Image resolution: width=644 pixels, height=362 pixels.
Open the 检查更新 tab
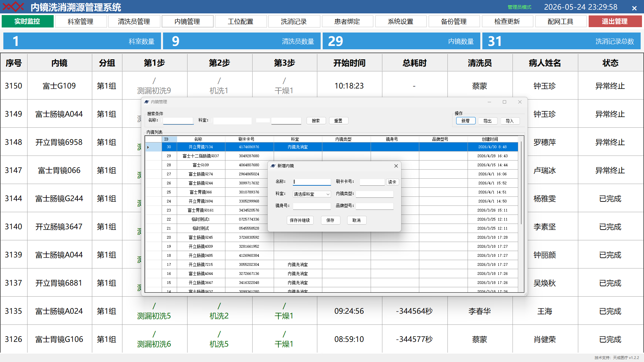[507, 21]
